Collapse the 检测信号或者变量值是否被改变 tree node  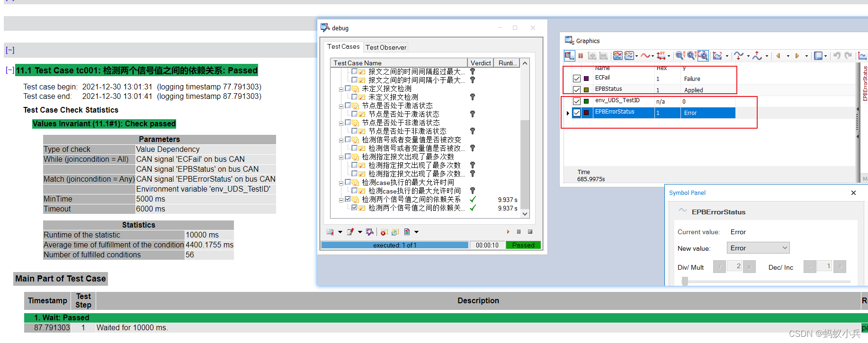(341, 140)
